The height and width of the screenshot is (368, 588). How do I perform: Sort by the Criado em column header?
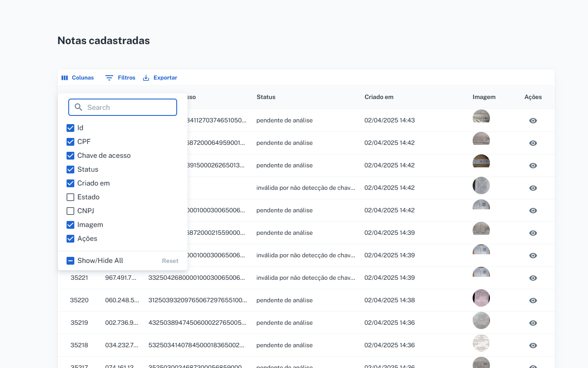pos(378,97)
